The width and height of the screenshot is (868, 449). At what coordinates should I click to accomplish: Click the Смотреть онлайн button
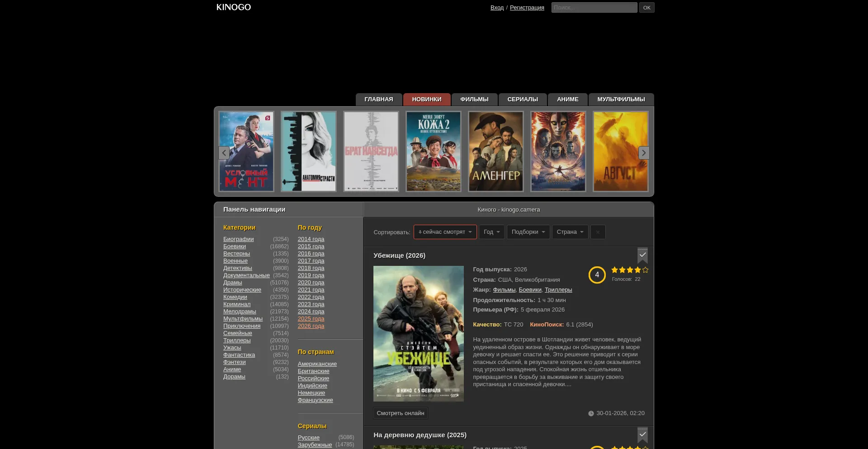click(x=401, y=413)
